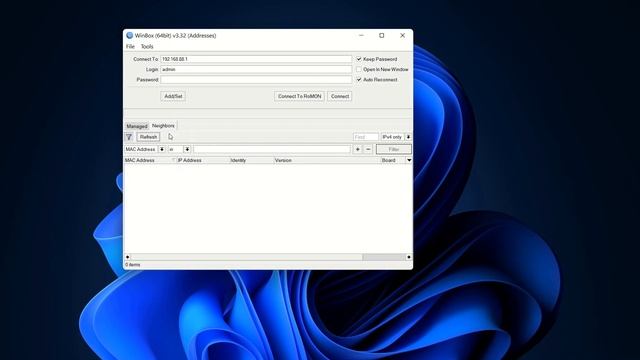Click the Connect To address field
Viewport: 640px width, 360px height.
[x=256, y=59]
